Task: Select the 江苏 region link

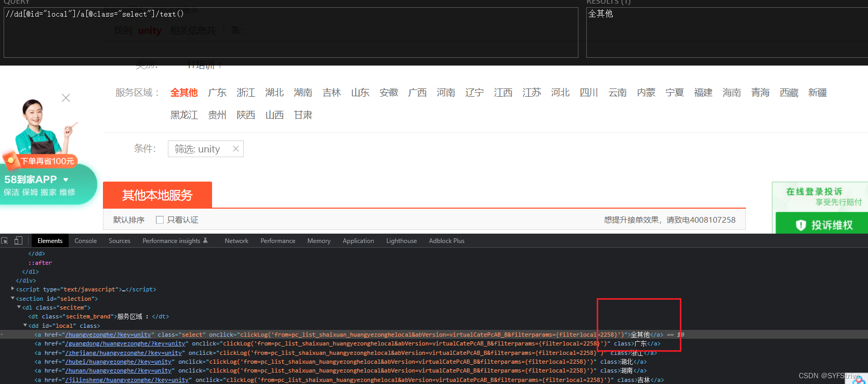Action: click(532, 93)
